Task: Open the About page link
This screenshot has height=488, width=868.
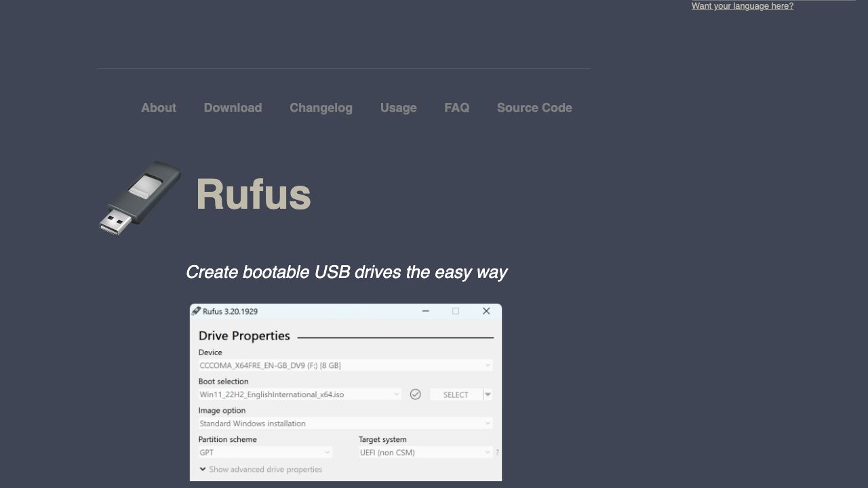Action: coord(159,108)
